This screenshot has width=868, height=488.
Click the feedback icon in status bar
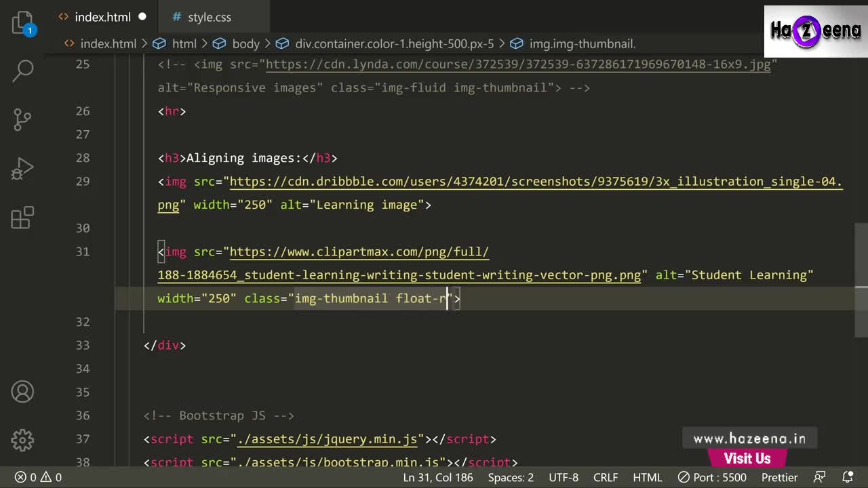(x=820, y=477)
